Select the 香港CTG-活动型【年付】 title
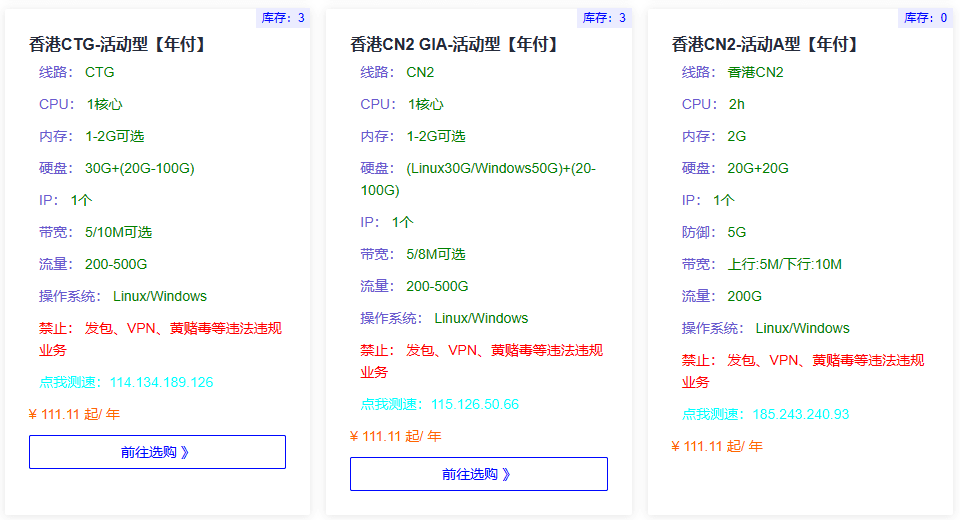Viewport: 960px width, 520px height. point(120,44)
